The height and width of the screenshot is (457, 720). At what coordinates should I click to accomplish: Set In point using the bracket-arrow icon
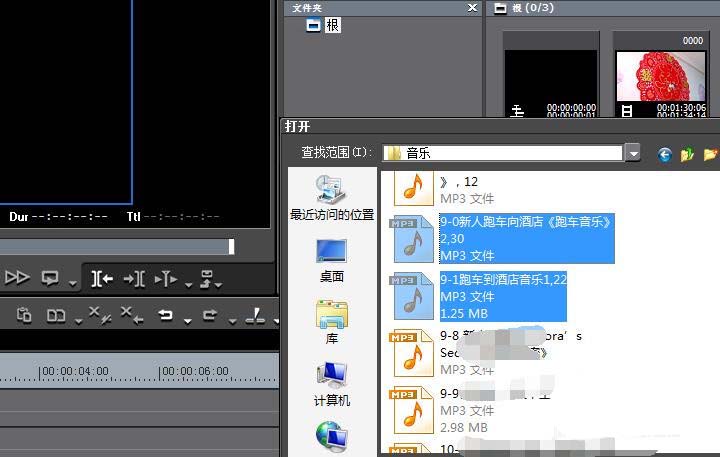pos(102,278)
